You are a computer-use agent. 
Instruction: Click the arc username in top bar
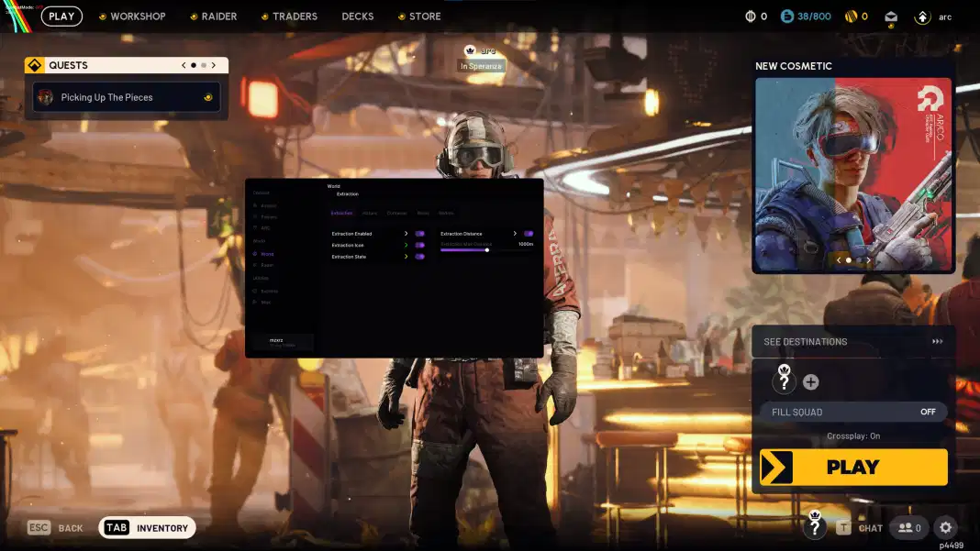(945, 17)
